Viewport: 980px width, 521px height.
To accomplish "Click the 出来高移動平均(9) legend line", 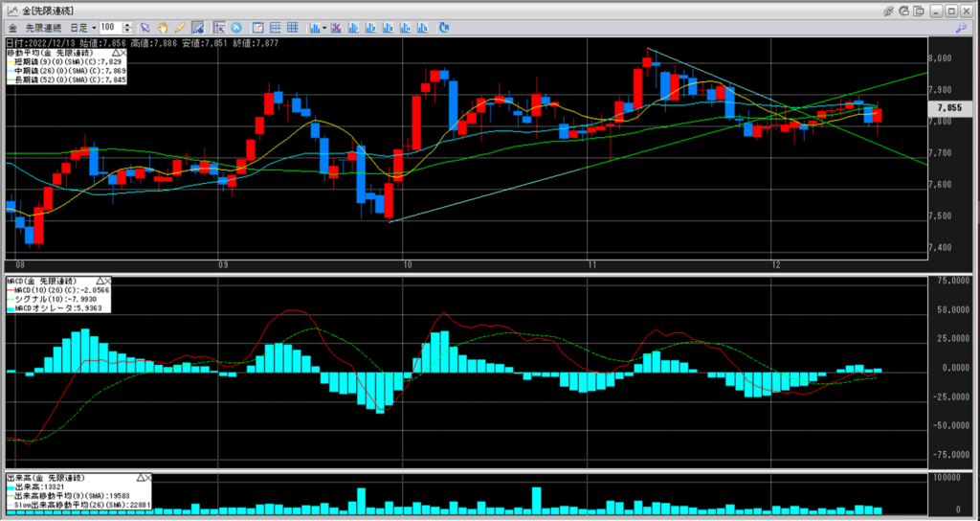I will [69, 495].
